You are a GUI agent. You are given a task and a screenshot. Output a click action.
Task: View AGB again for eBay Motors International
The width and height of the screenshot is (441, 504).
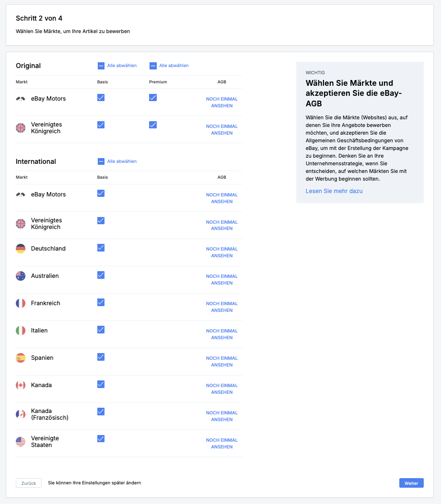(222, 198)
